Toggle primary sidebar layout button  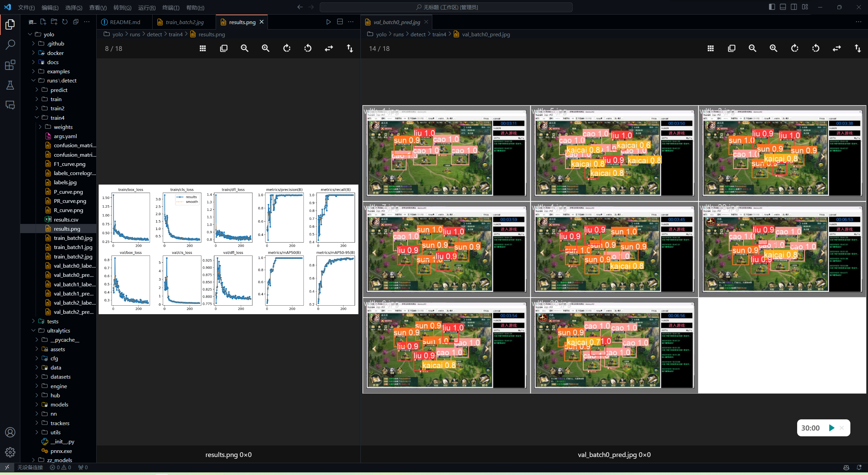[772, 7]
